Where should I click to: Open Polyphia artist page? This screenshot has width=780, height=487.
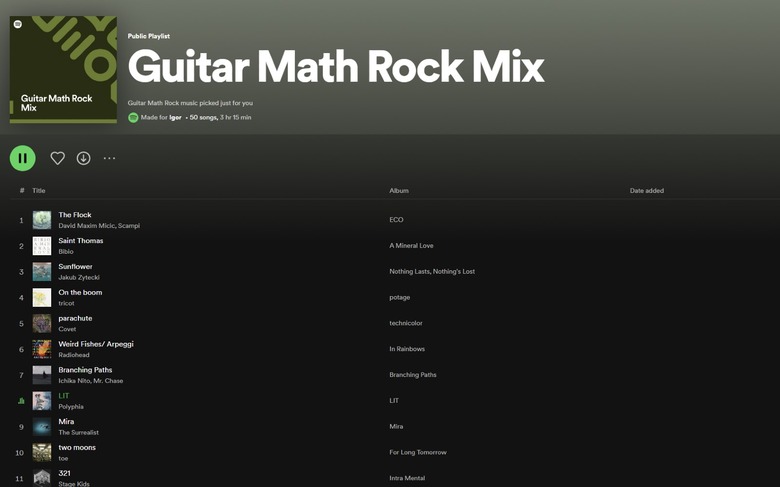71,407
